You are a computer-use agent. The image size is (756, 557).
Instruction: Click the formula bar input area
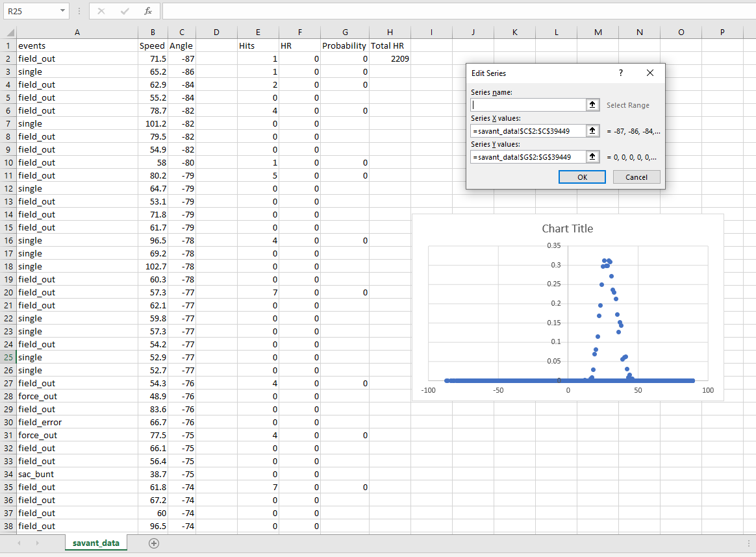[x=458, y=11]
